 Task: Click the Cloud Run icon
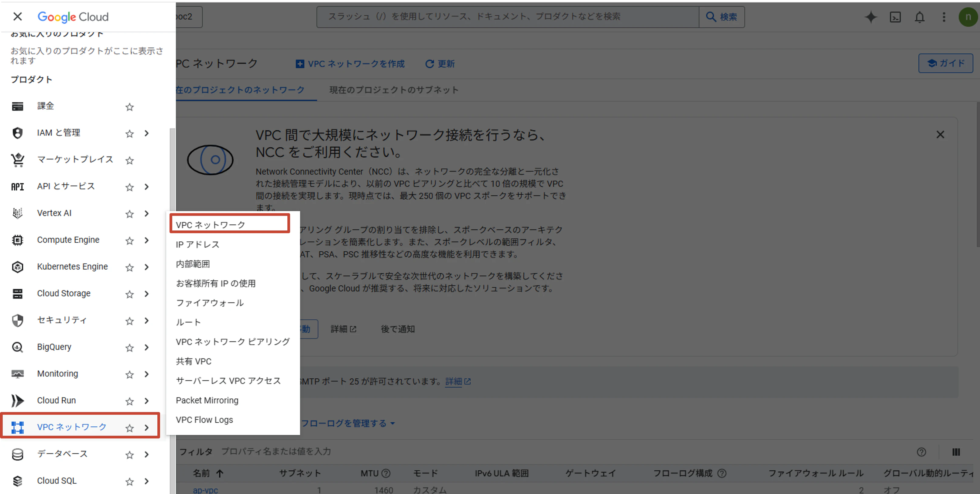pyautogui.click(x=18, y=401)
